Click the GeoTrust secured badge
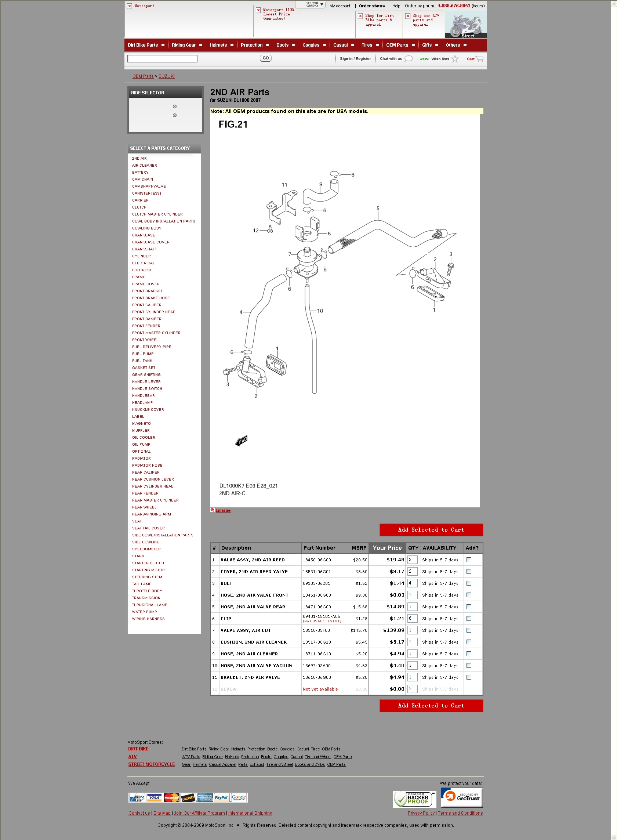Screen dimensions: 617x840 click(462, 797)
